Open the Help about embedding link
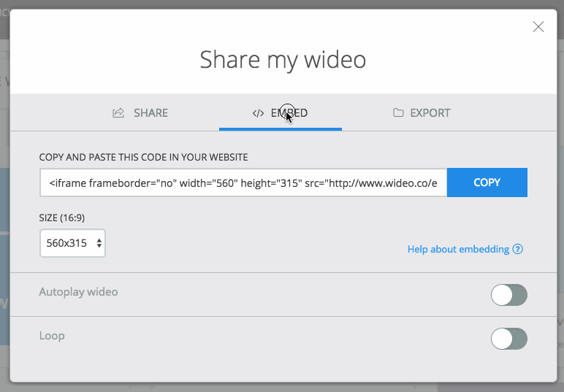564x392 pixels. click(x=458, y=249)
